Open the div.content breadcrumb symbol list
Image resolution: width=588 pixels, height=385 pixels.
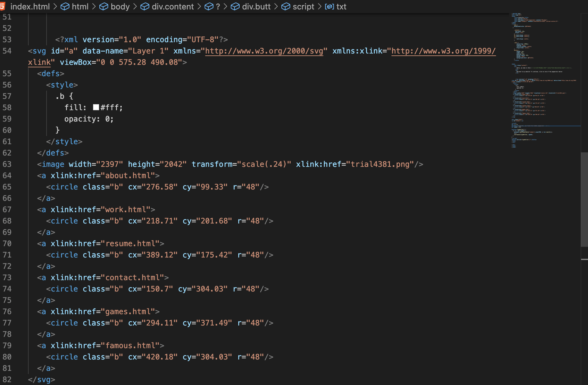pyautogui.click(x=173, y=7)
